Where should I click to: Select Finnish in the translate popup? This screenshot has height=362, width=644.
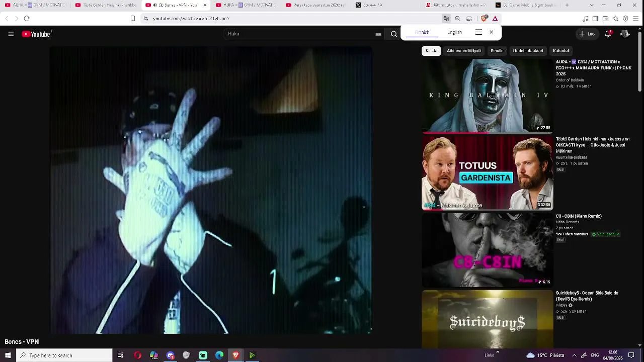(422, 32)
